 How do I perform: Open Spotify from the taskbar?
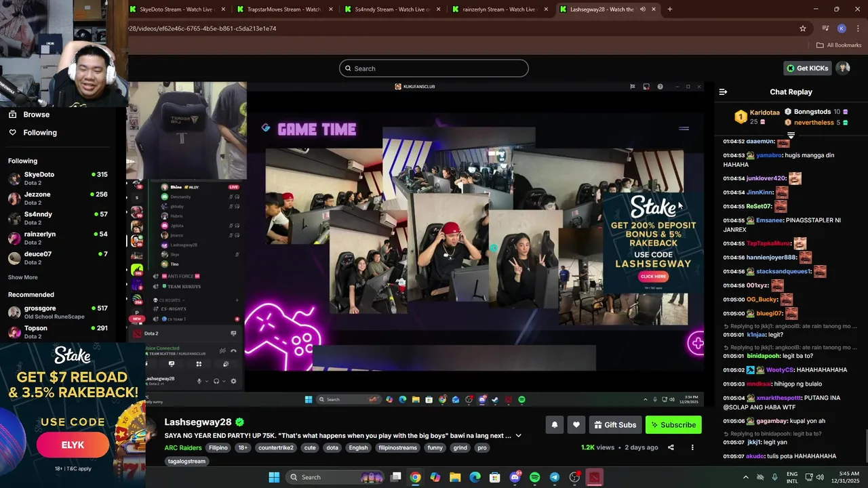coord(534,477)
